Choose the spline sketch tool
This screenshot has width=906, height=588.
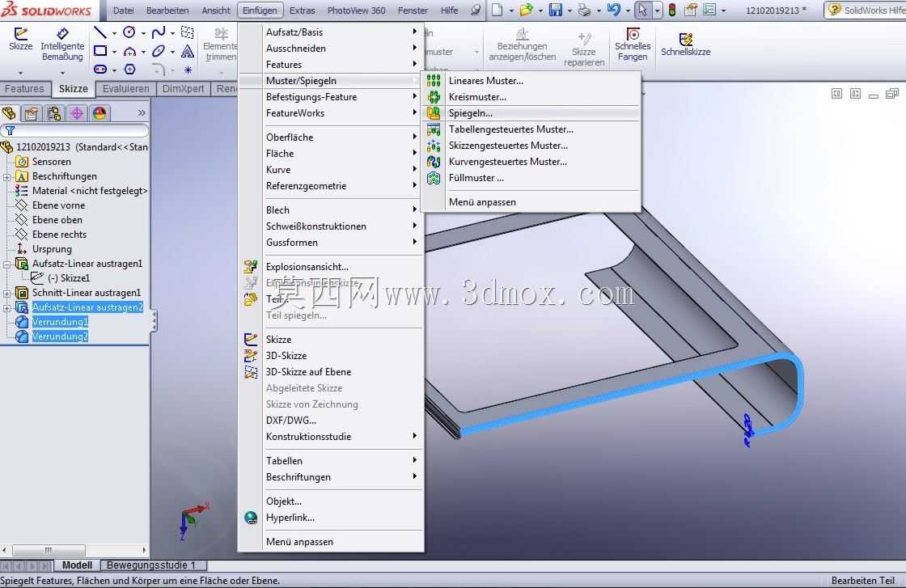(x=159, y=33)
